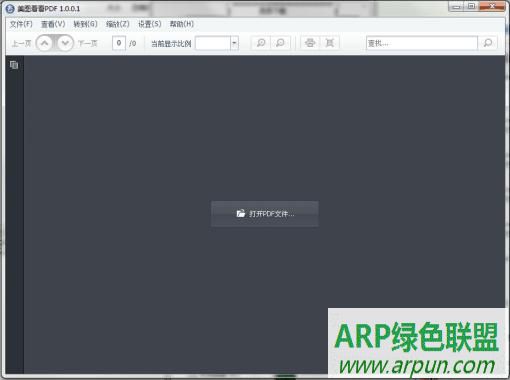Viewport: 510px width, 380px height.
Task: Open the 查看(V) menu
Action: 53,24
